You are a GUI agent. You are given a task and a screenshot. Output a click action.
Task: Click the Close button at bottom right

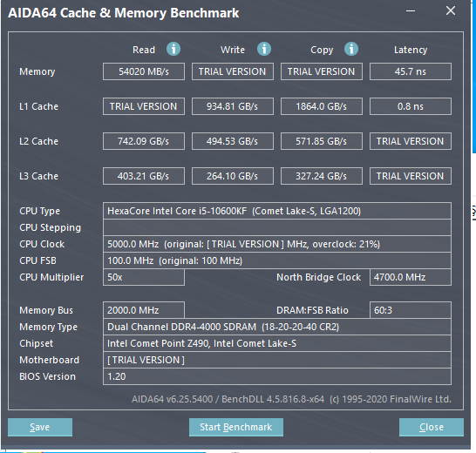[x=432, y=427]
